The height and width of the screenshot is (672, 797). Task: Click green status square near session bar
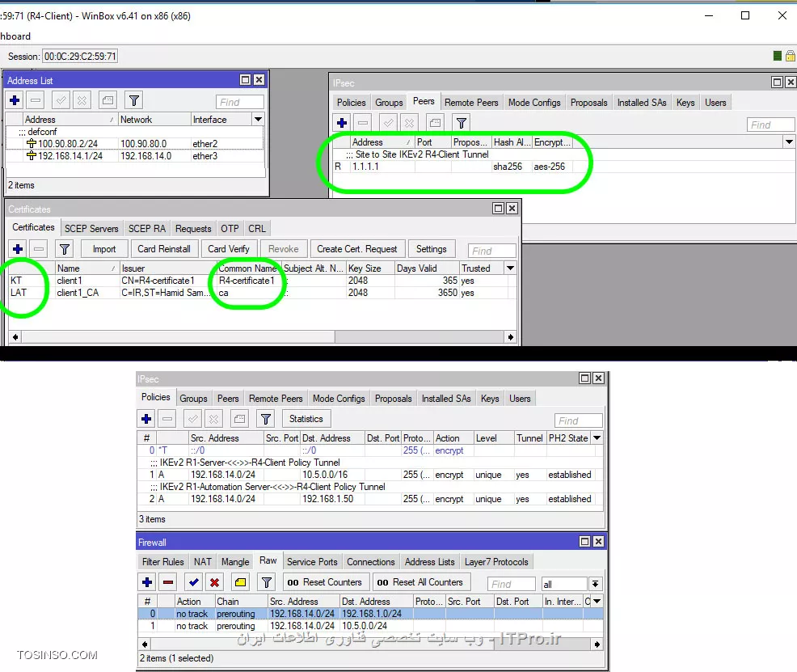coord(777,56)
